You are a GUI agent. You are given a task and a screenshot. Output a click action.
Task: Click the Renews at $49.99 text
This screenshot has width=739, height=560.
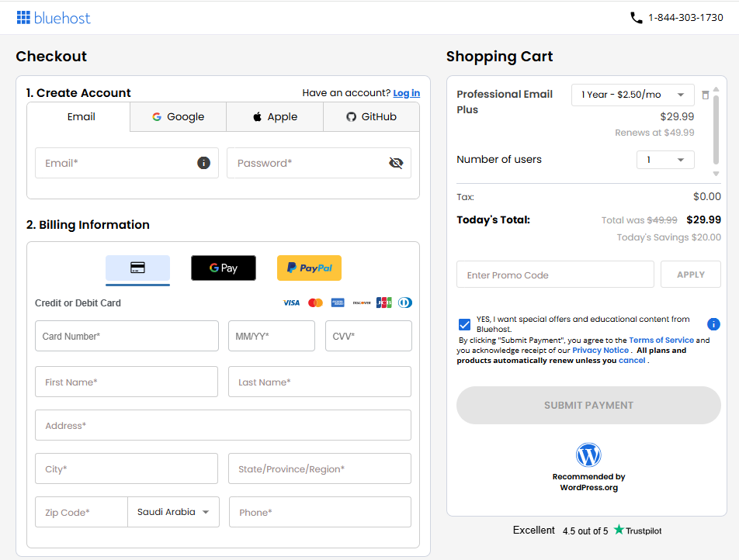click(654, 133)
